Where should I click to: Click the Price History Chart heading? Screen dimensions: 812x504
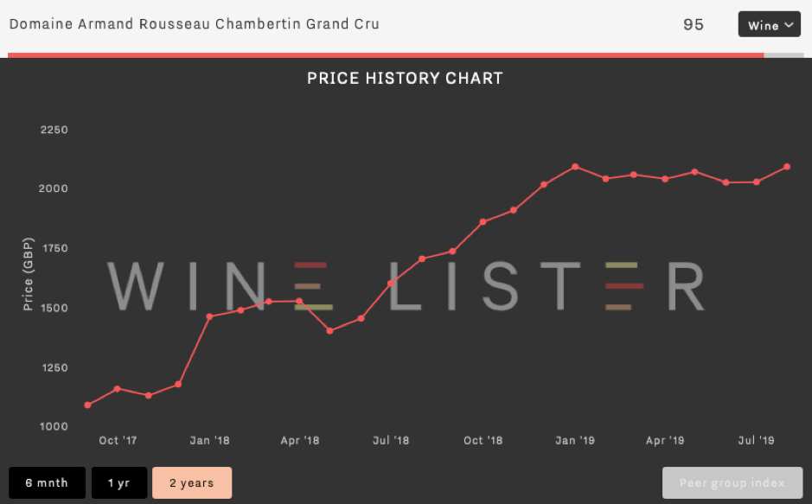click(x=405, y=78)
